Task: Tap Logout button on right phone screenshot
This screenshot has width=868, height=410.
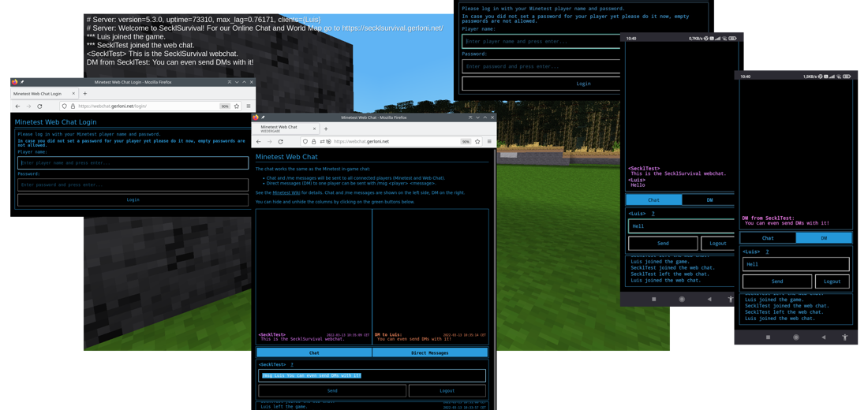Action: pyautogui.click(x=832, y=281)
